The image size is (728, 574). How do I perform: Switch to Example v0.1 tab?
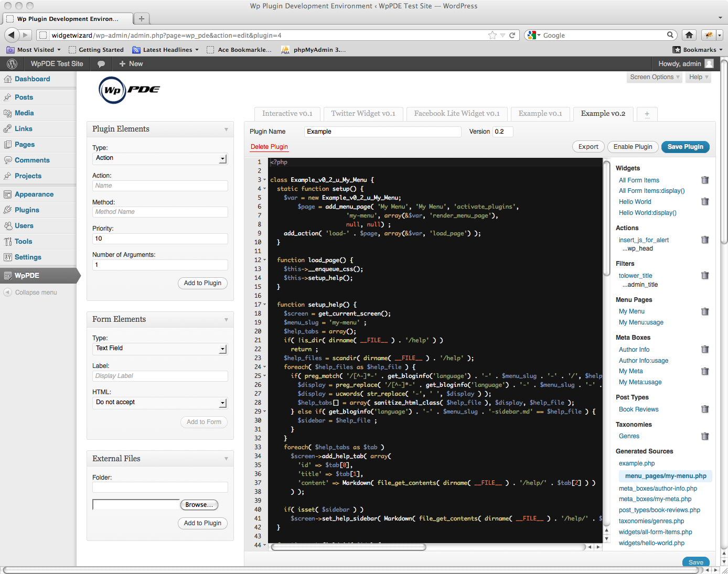(540, 114)
